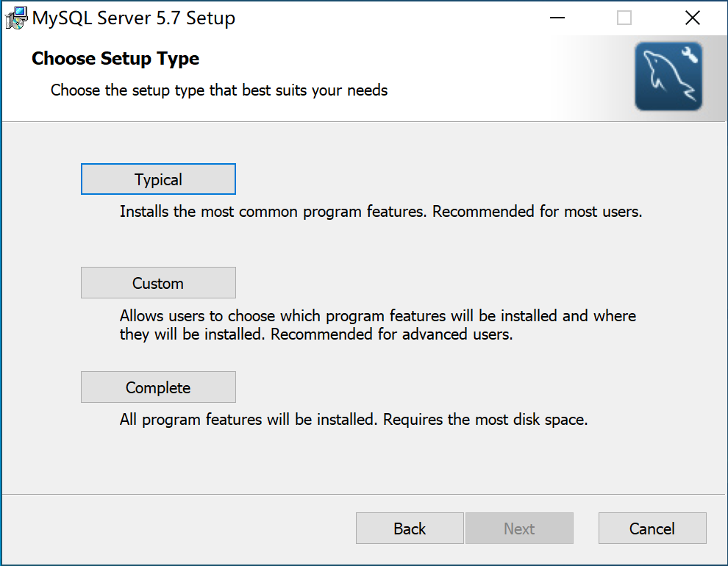The width and height of the screenshot is (728, 566).
Task: Close the MySQL Server 5.7 Setup window
Action: tap(692, 18)
